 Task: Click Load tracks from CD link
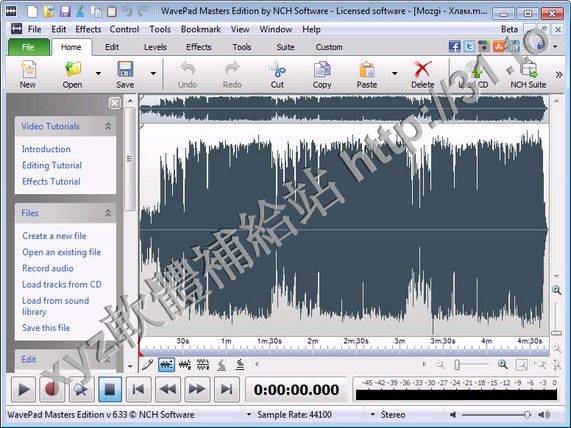[62, 284]
